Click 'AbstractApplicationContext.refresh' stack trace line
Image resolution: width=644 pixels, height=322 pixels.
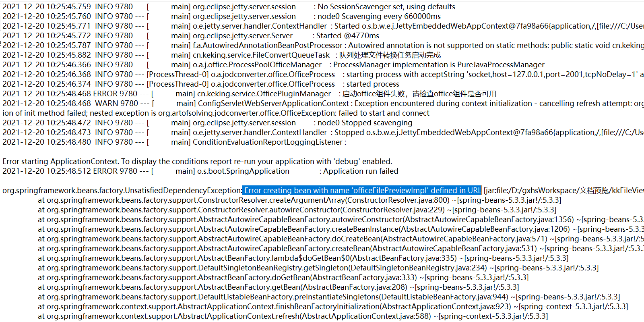point(293,316)
